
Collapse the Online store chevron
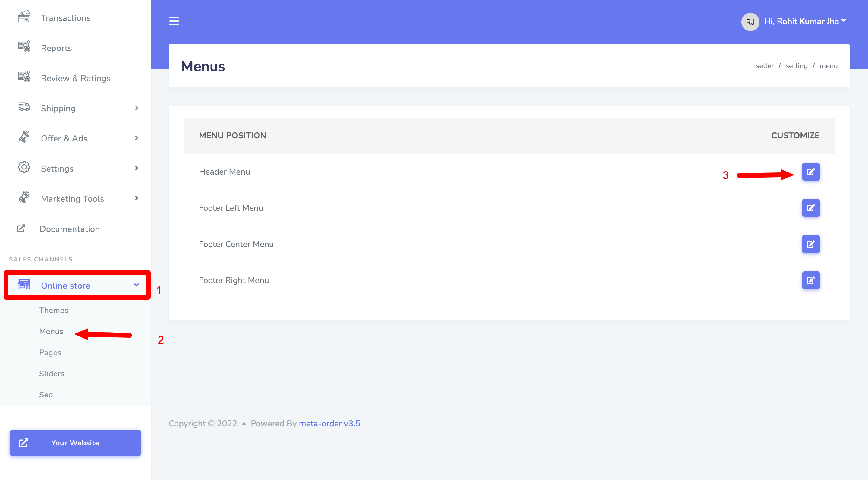(x=137, y=285)
